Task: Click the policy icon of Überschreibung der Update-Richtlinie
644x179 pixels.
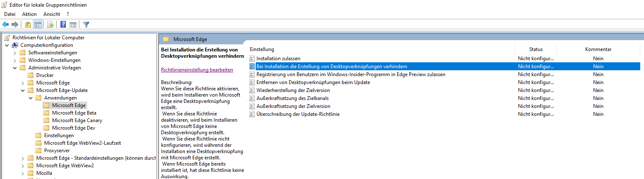Action: tap(252, 114)
